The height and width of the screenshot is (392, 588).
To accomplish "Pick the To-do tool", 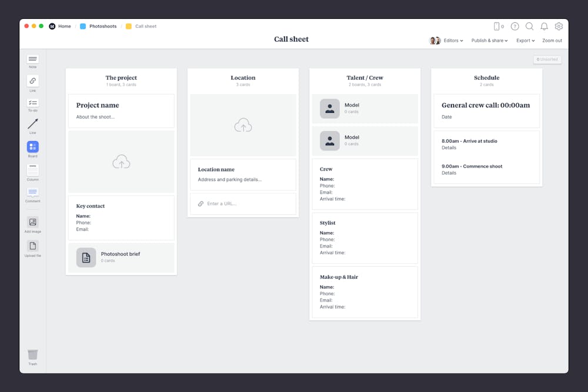I will pos(32,104).
